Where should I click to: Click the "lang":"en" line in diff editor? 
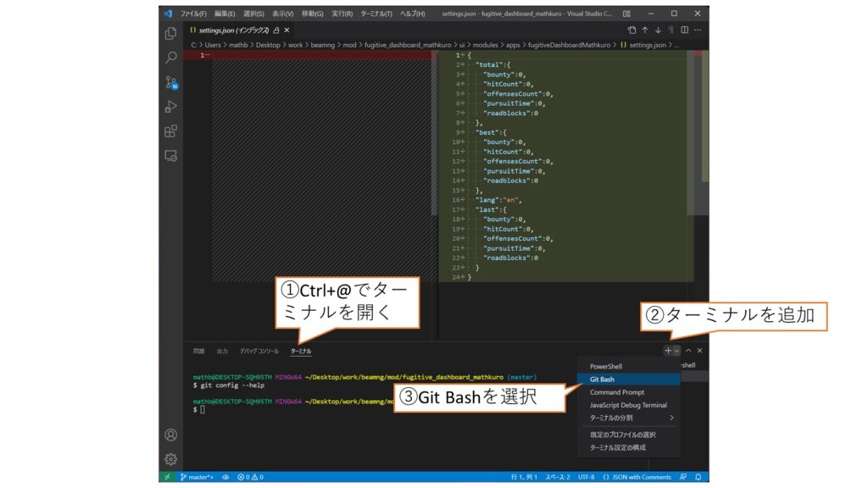click(498, 200)
